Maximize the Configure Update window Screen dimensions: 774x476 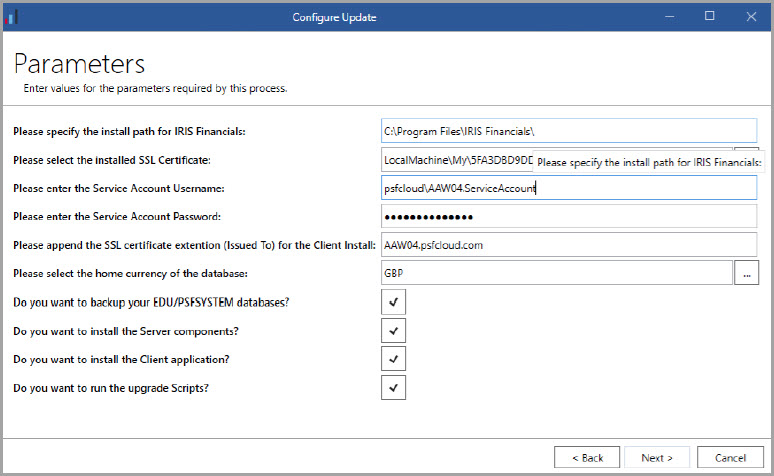click(x=709, y=17)
